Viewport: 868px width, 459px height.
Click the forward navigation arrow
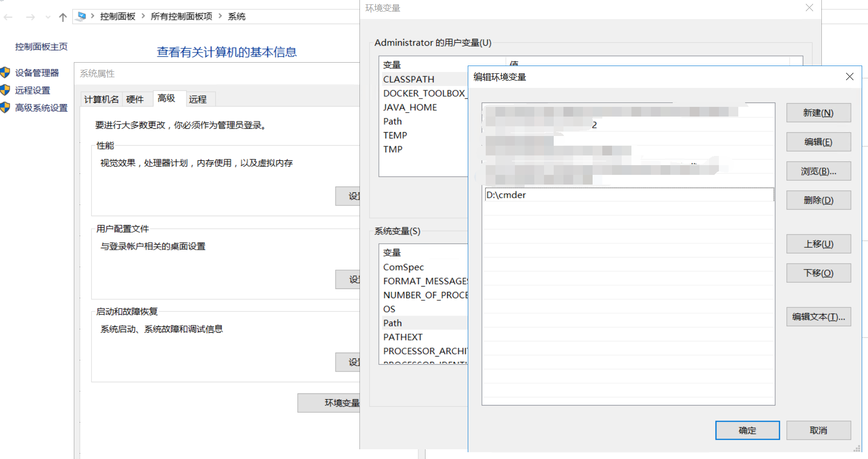30,17
